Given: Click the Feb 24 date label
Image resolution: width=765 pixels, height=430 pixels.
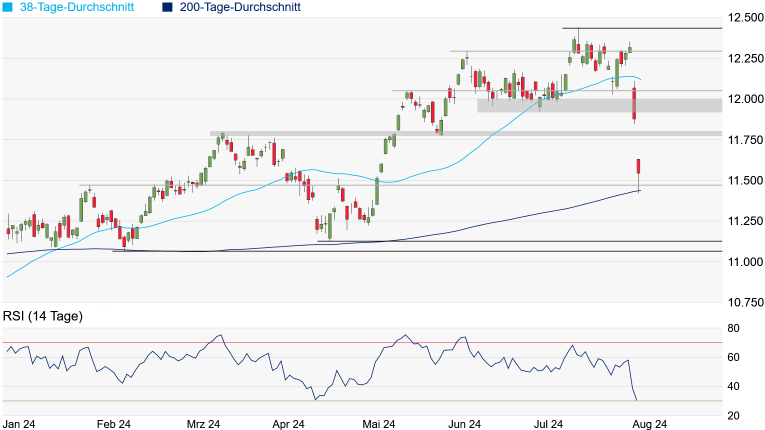Looking at the screenshot, I should (114, 423).
